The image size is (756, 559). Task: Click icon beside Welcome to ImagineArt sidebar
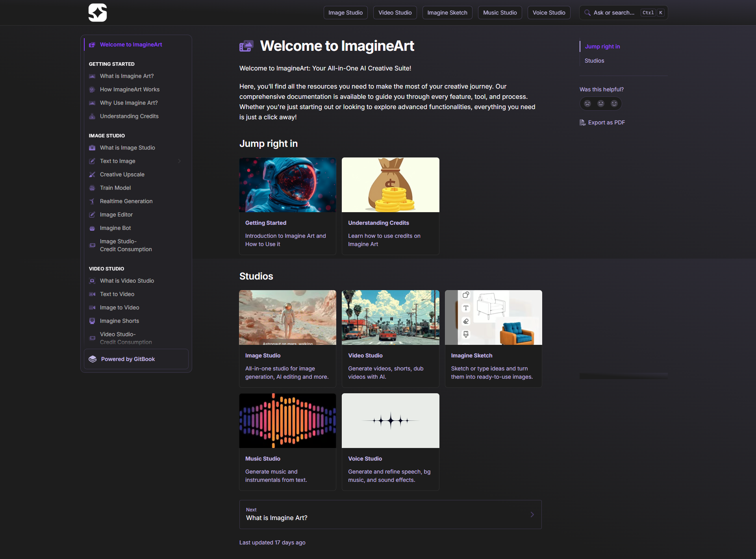click(x=92, y=44)
